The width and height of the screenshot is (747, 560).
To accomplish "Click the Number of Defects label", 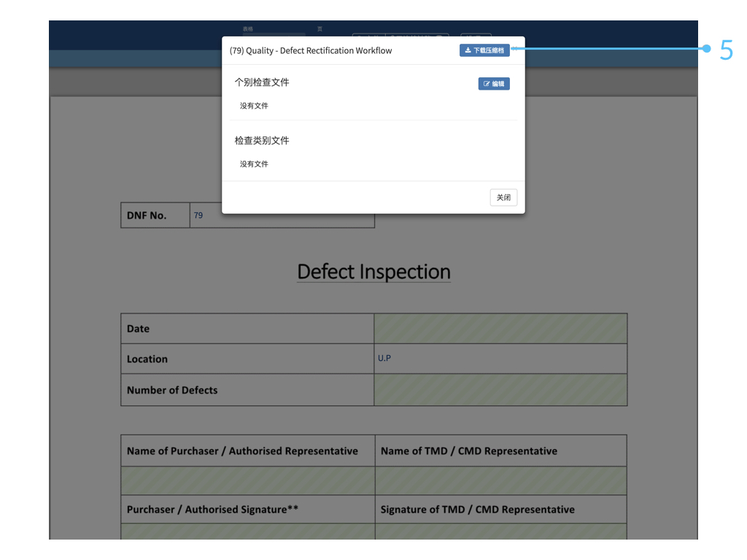I will pyautogui.click(x=172, y=390).
